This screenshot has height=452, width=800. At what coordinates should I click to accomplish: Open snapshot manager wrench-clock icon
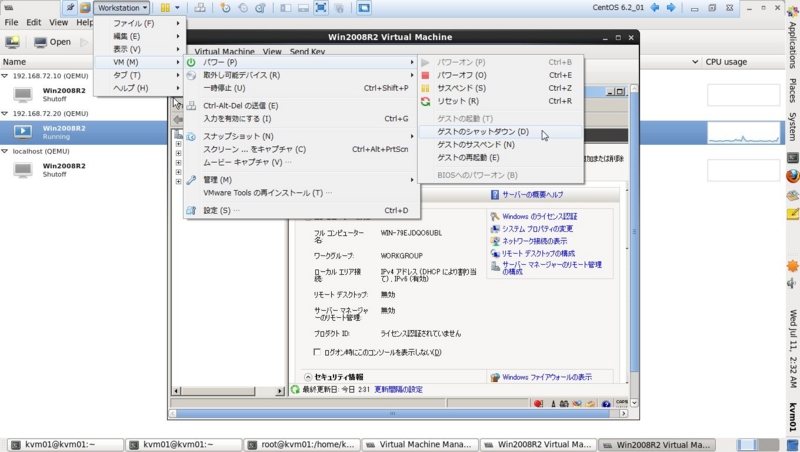pos(260,8)
